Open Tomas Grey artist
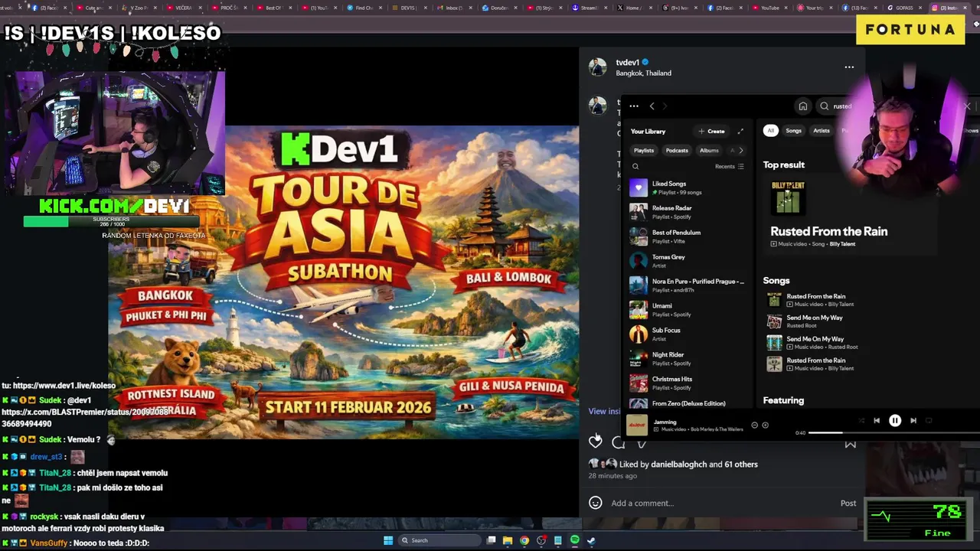 click(687, 261)
